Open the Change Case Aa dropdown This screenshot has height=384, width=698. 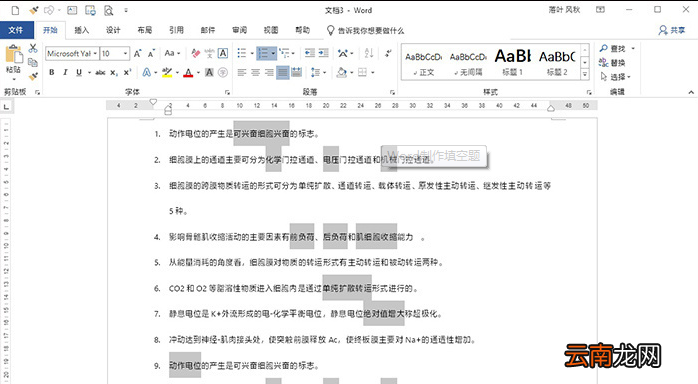click(172, 54)
